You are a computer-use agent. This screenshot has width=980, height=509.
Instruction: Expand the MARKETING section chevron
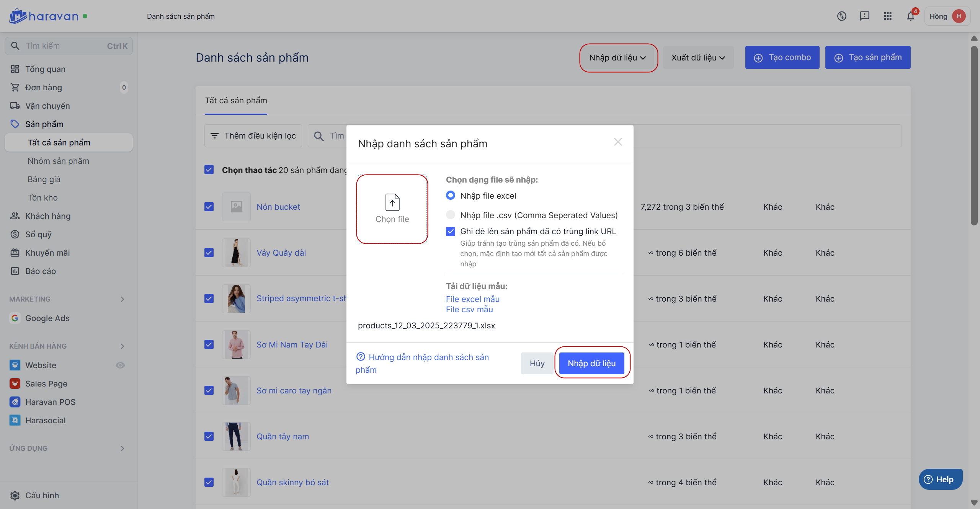pyautogui.click(x=122, y=299)
